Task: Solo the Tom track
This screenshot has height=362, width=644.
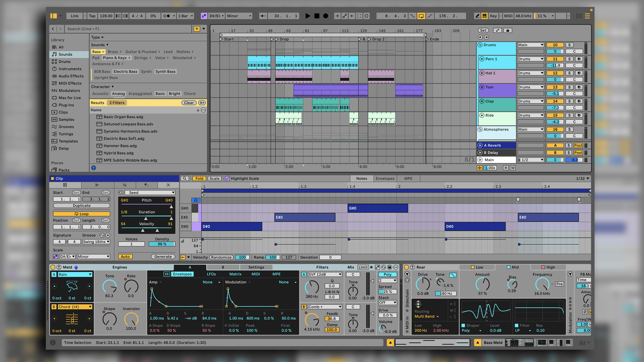Action: 569,87
